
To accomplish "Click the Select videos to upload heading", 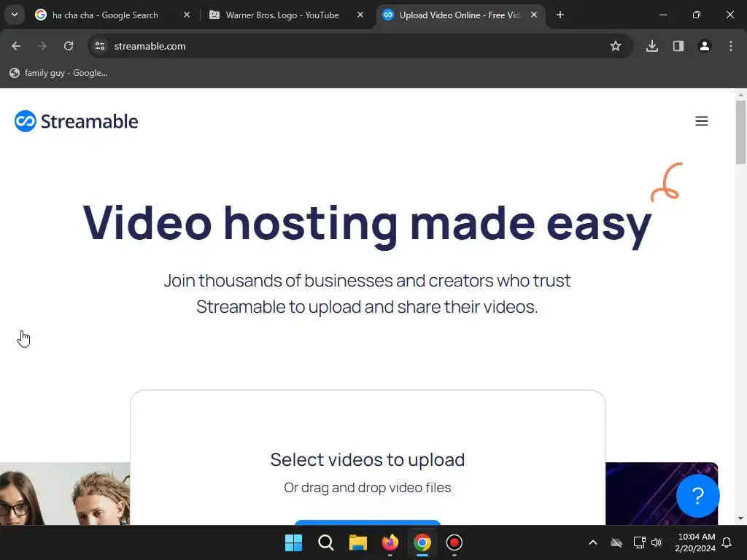I will coord(368,459).
